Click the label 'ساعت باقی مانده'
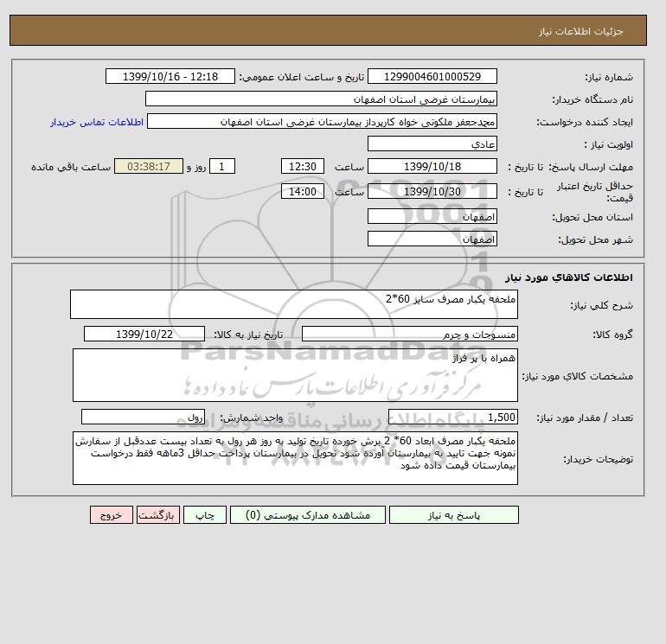 coord(71,167)
